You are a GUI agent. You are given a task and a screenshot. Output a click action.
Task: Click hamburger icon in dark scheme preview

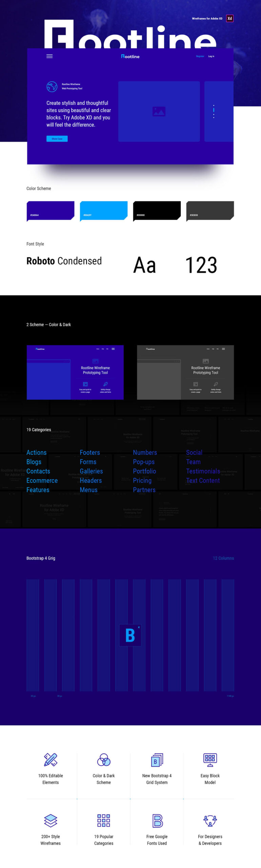[223, 349]
